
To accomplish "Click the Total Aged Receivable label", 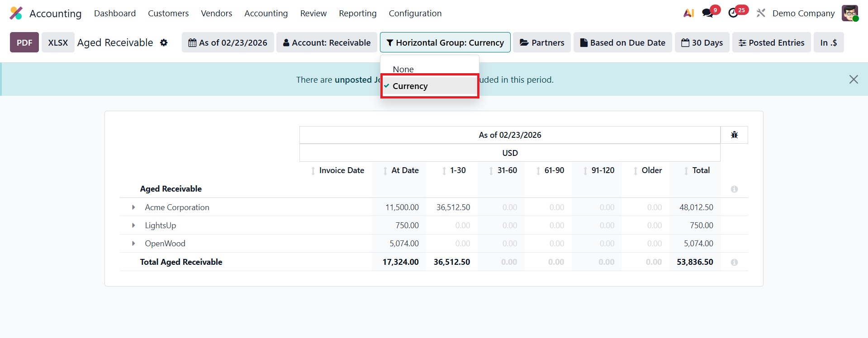I will 181,262.
